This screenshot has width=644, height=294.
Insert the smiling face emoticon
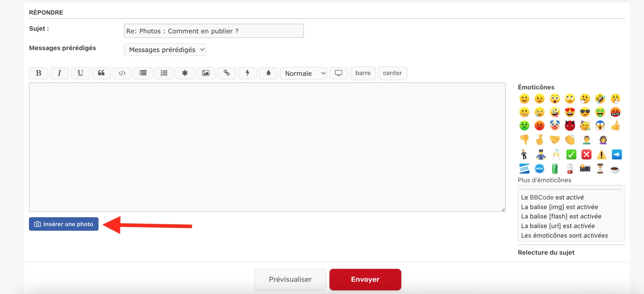(x=524, y=99)
